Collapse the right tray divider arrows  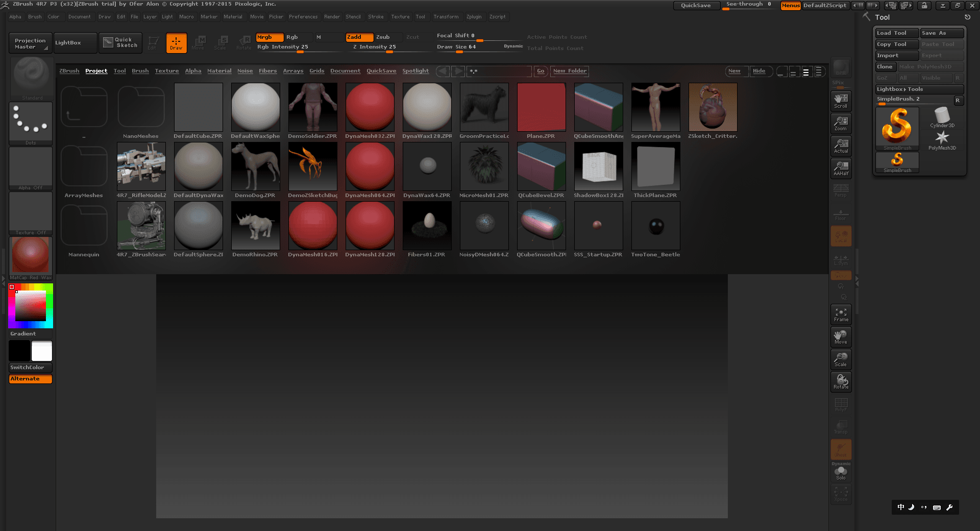point(857,280)
